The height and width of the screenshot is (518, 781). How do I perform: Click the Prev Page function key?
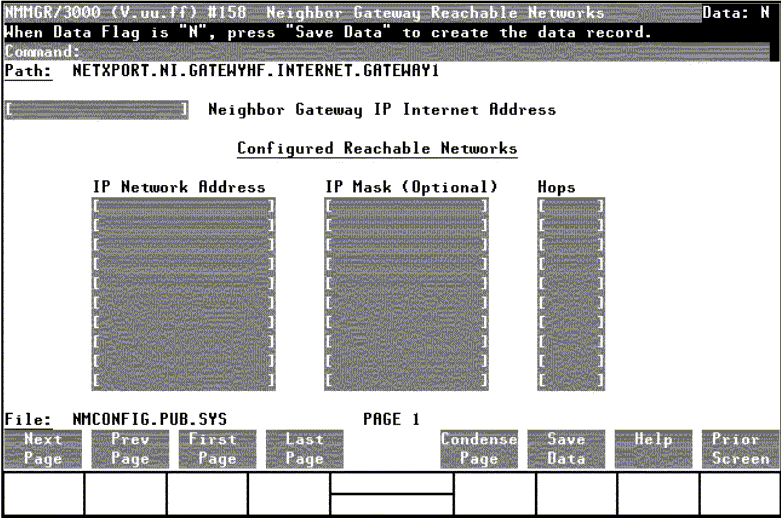pos(130,449)
